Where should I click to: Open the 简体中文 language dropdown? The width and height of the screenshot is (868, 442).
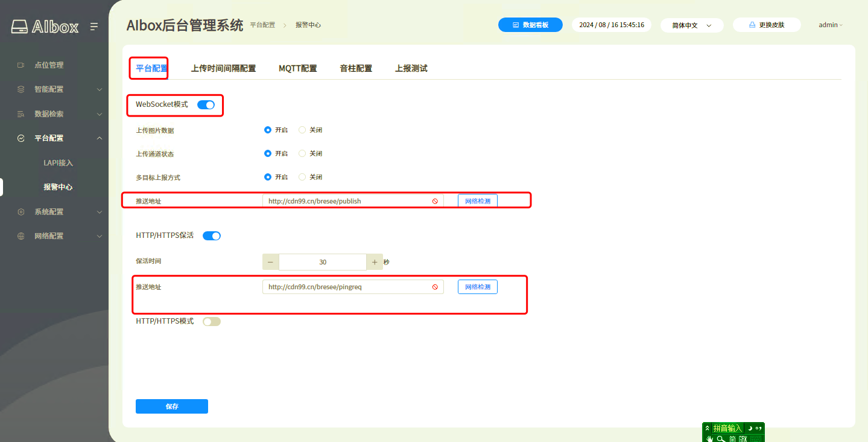pos(692,25)
